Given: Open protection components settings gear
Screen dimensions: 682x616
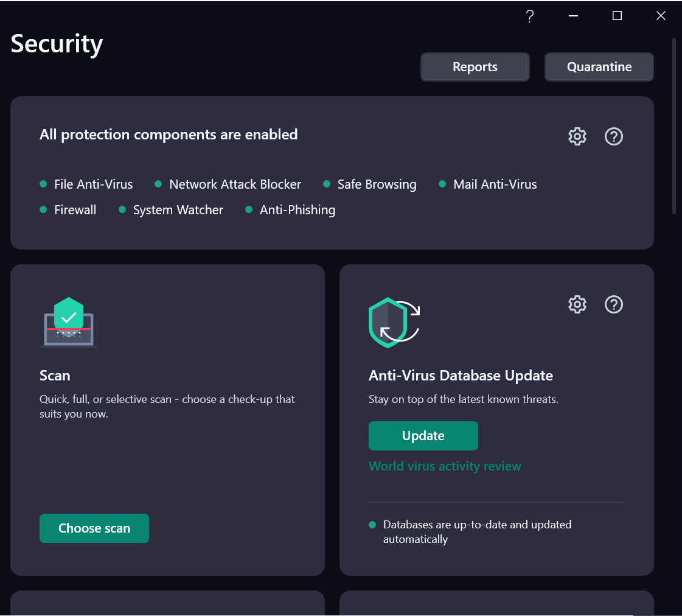Looking at the screenshot, I should coord(577,136).
